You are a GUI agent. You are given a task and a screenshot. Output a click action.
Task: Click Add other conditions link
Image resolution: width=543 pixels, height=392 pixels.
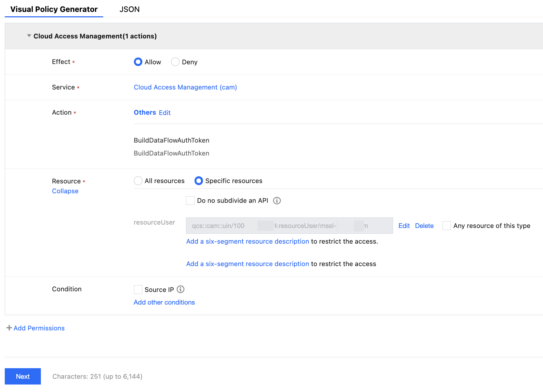(164, 302)
